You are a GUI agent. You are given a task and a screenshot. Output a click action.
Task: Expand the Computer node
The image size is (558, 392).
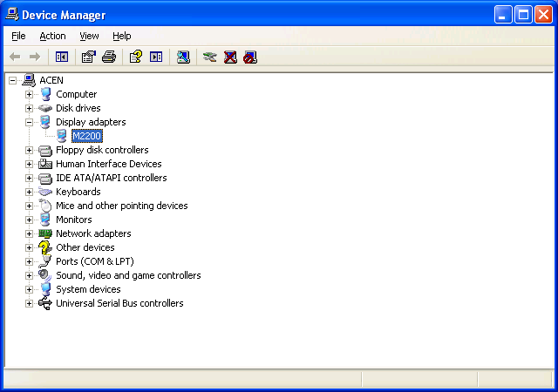pos(29,94)
